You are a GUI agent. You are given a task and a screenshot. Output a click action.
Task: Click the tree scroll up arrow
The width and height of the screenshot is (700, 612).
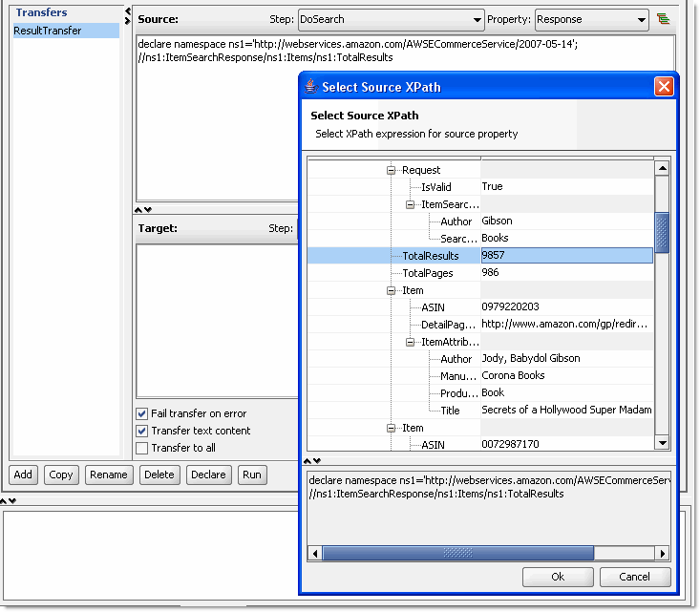point(663,169)
